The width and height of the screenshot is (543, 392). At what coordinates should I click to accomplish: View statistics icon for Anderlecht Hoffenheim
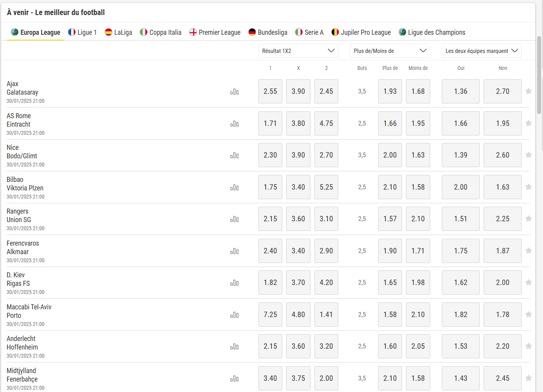pyautogui.click(x=234, y=346)
